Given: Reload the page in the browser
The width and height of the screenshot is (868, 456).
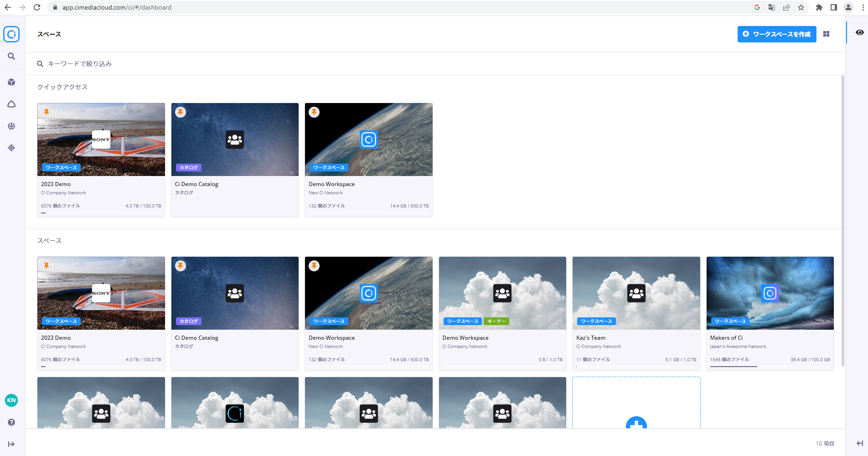Looking at the screenshot, I should coord(37,7).
